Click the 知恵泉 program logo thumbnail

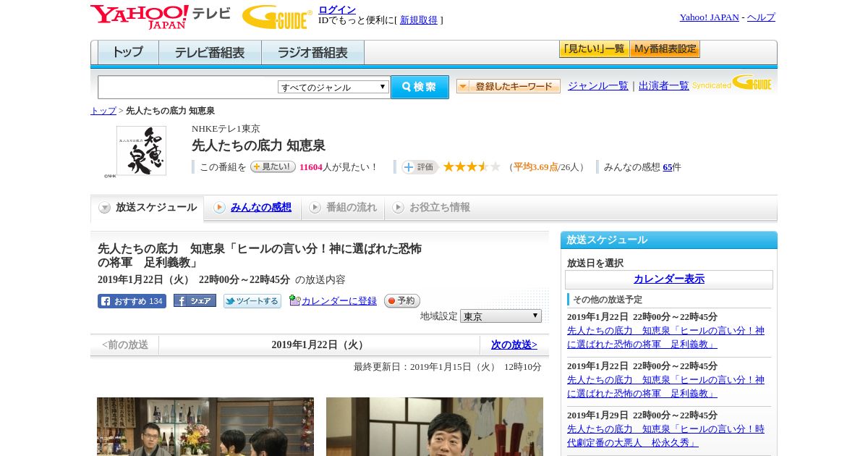(x=141, y=151)
